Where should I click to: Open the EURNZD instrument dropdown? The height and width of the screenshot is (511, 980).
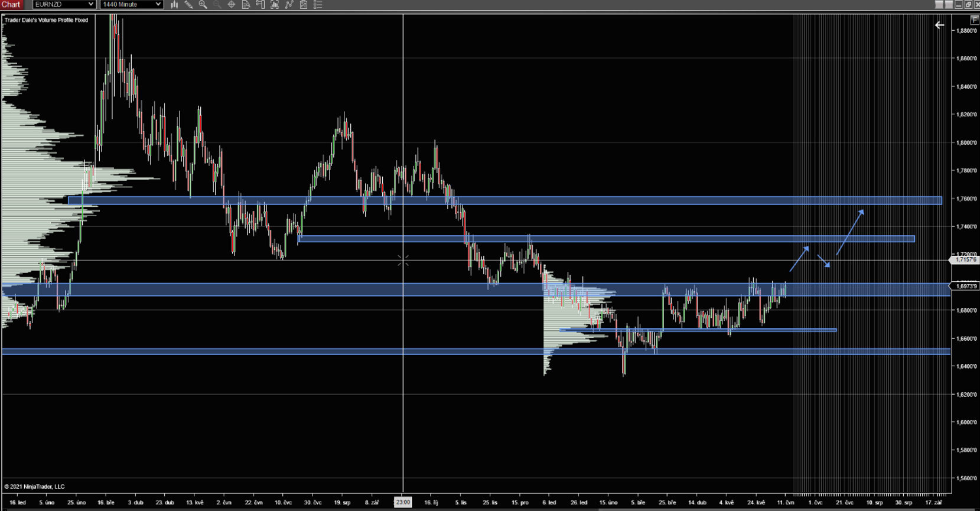64,5
